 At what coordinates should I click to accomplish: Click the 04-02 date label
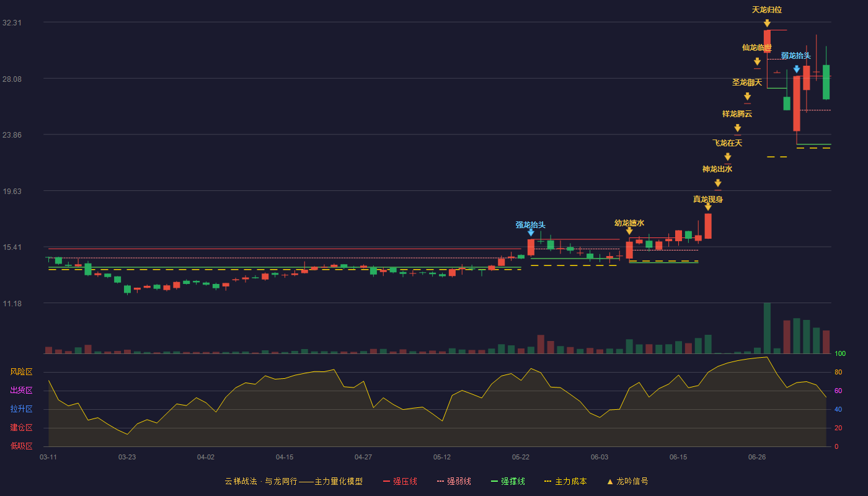206,457
